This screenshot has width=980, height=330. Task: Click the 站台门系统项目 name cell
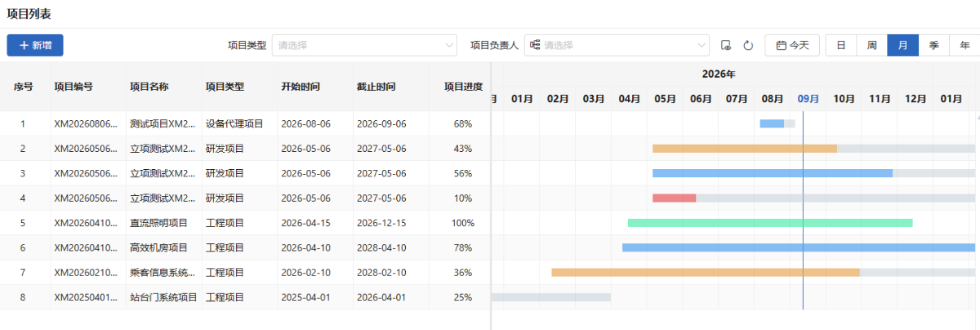tap(163, 297)
